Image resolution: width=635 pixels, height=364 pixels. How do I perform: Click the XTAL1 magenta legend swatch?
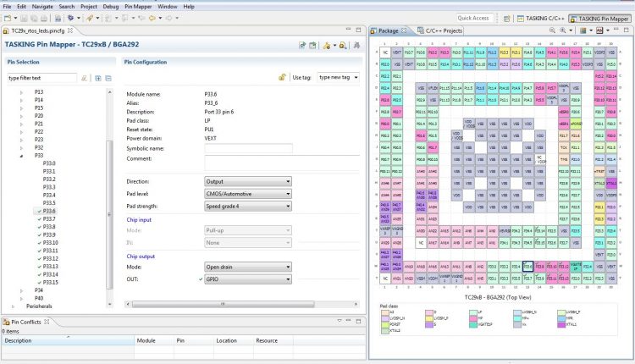point(561,324)
